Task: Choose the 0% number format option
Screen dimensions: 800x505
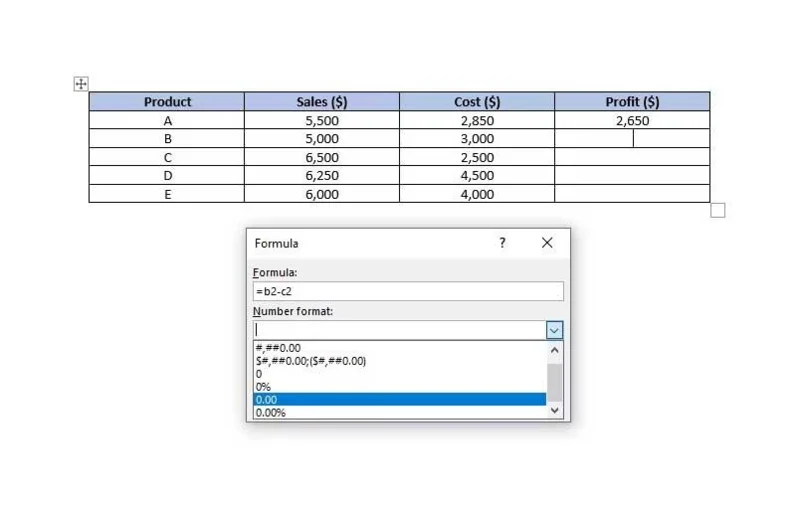Action: tap(400, 387)
